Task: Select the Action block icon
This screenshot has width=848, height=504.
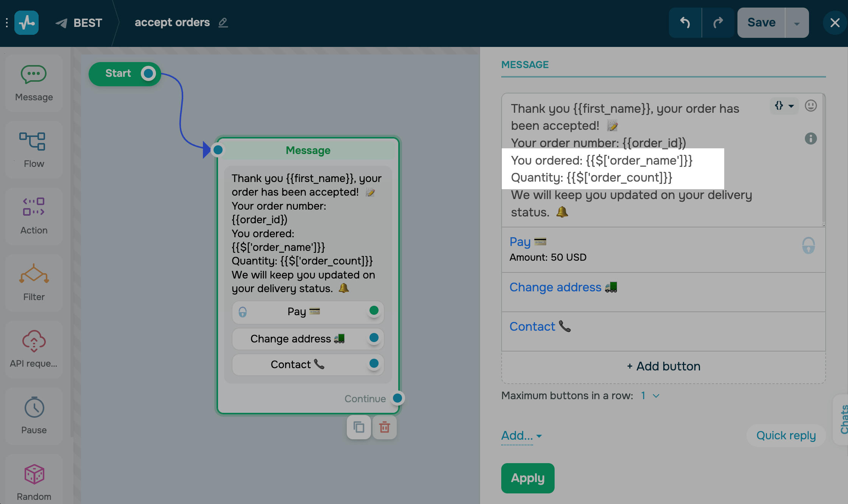Action: (34, 216)
